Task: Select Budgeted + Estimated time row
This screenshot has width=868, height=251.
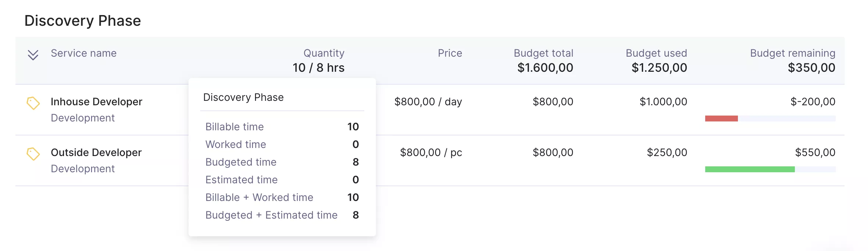Action: [x=282, y=215]
